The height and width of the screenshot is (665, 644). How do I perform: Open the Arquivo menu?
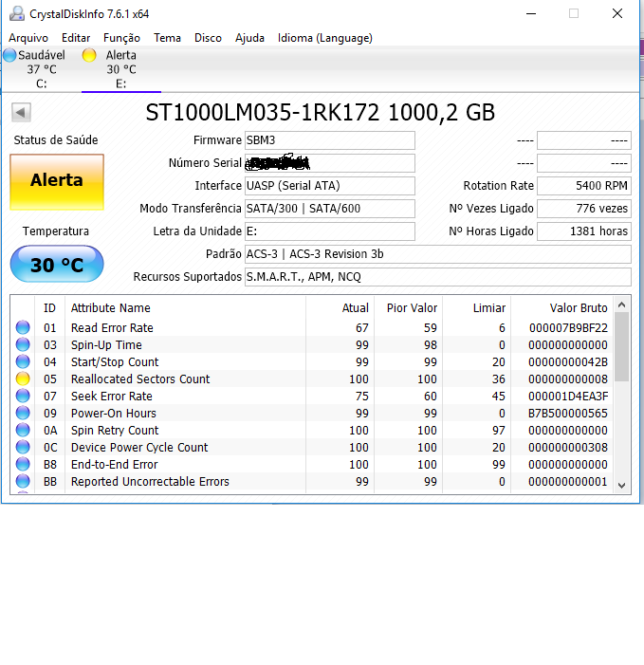(28, 38)
